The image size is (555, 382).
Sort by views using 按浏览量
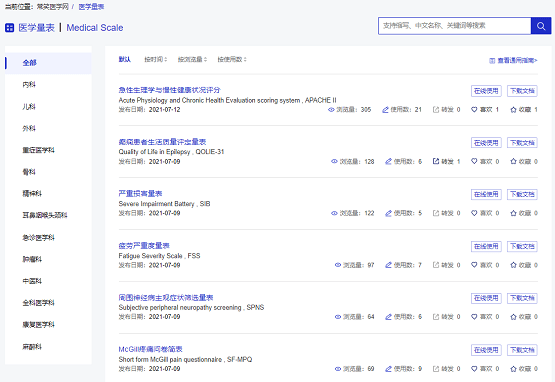coord(192,59)
